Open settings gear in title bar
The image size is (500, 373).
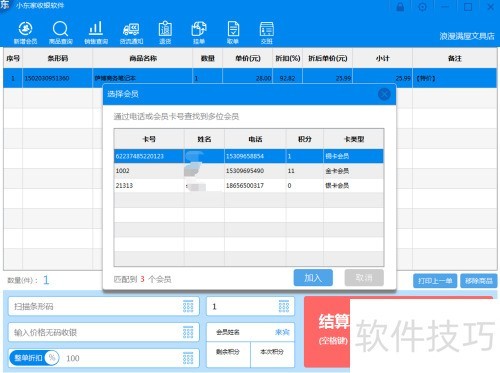coord(422,7)
